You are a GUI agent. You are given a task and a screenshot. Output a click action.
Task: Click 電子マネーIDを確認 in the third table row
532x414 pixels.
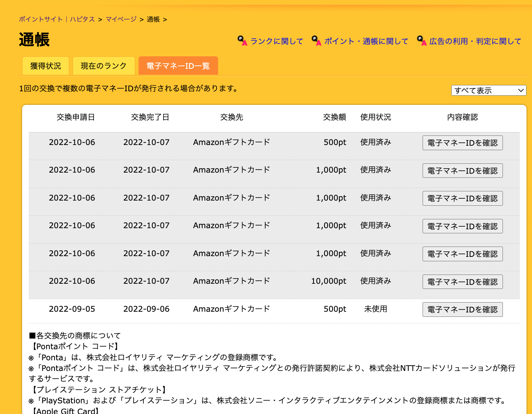tap(462, 198)
